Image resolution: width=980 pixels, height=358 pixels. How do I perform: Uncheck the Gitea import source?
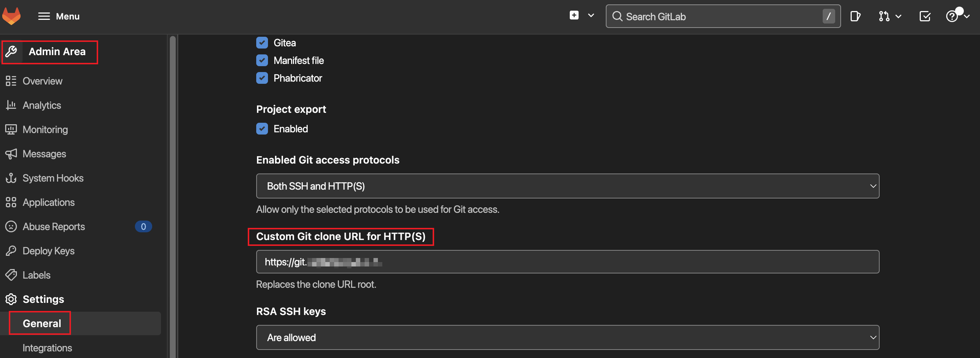click(262, 43)
